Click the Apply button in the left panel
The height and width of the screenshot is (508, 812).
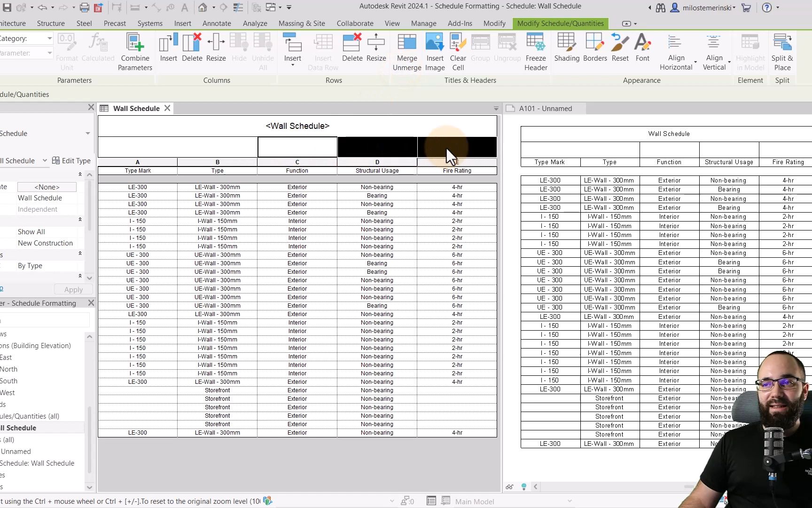click(x=73, y=289)
